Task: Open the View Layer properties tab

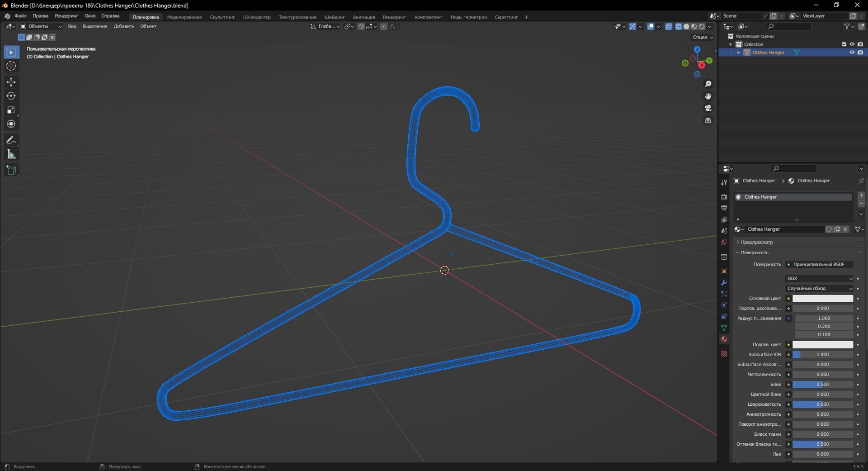Action: [x=724, y=219]
